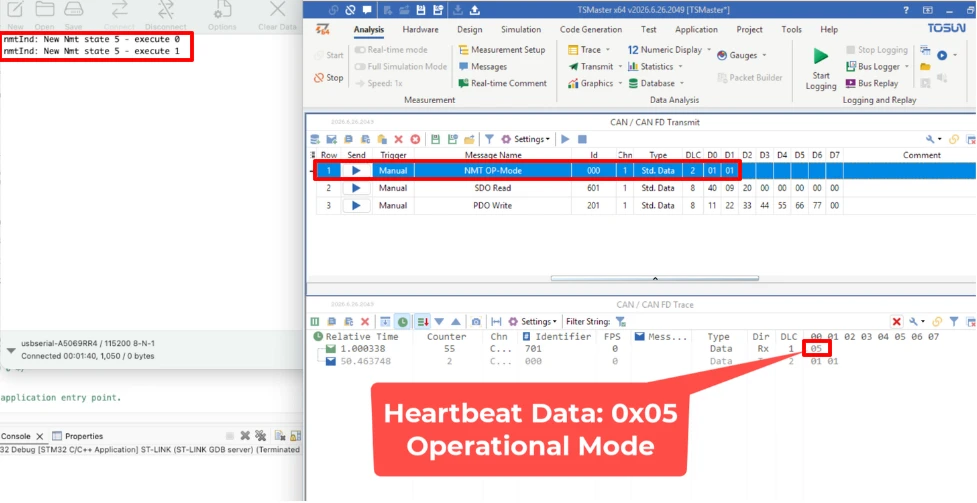Expand the serial port disclosure triangle
This screenshot has width=977, height=503.
pyautogui.click(x=11, y=350)
